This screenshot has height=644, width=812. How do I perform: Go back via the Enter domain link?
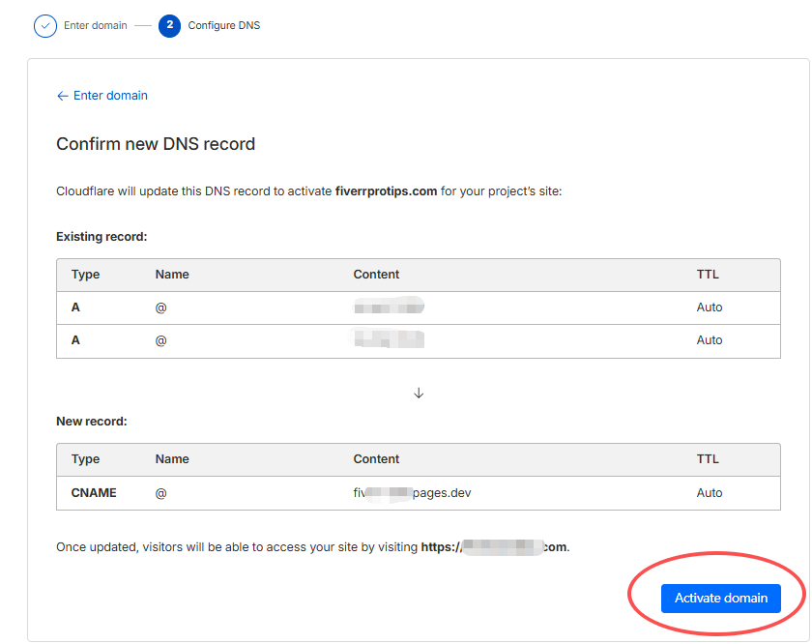coord(110,96)
